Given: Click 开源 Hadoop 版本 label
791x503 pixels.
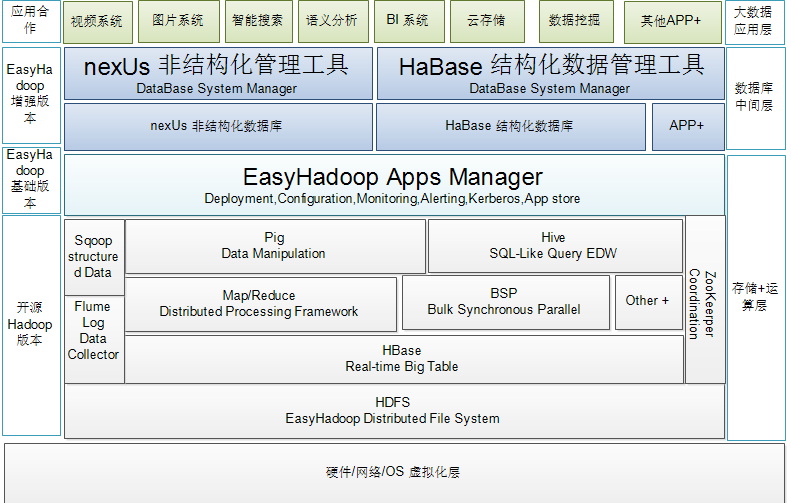Looking at the screenshot, I should pos(31,325).
